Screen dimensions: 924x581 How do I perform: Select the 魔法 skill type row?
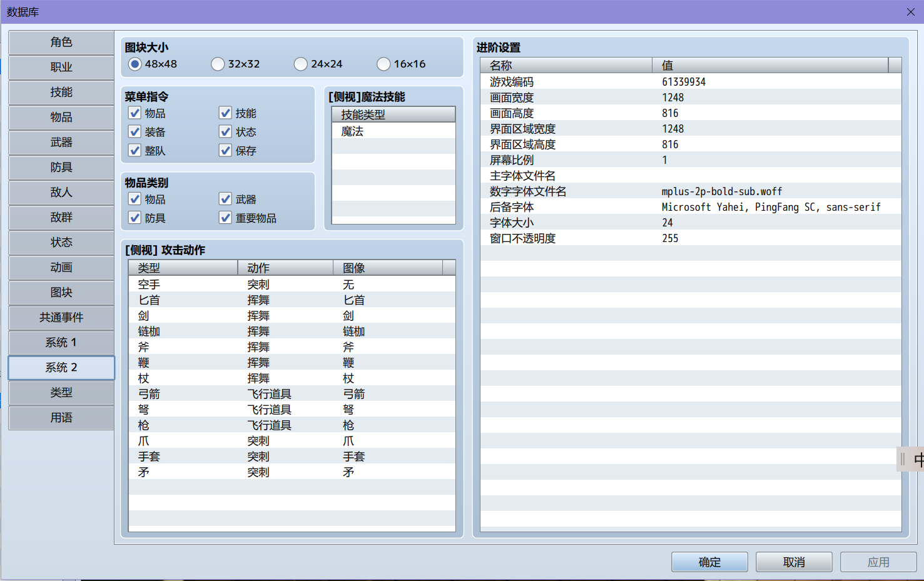tap(393, 131)
